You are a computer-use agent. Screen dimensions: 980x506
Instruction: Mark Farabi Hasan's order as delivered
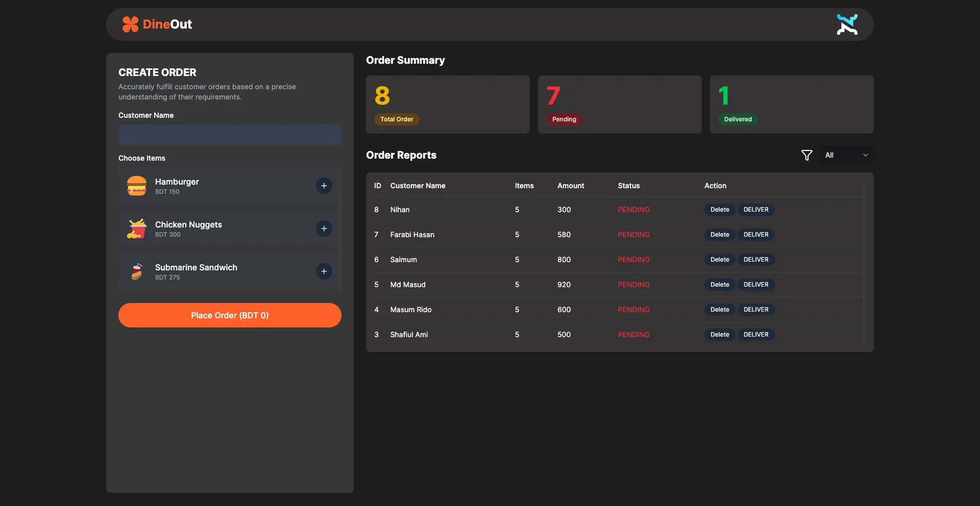(756, 235)
